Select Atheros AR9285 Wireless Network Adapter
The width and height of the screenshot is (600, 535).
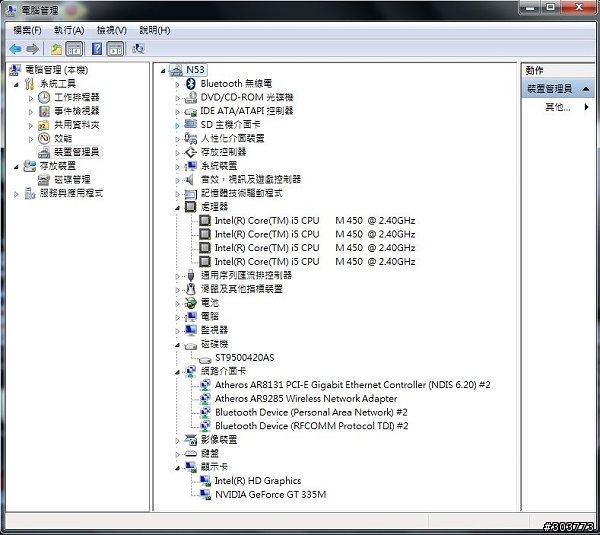click(306, 399)
